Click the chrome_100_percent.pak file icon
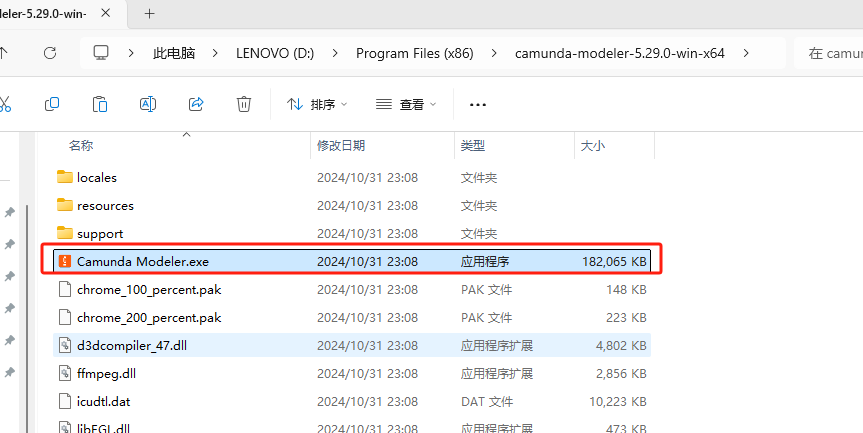The image size is (863, 433). (x=65, y=289)
